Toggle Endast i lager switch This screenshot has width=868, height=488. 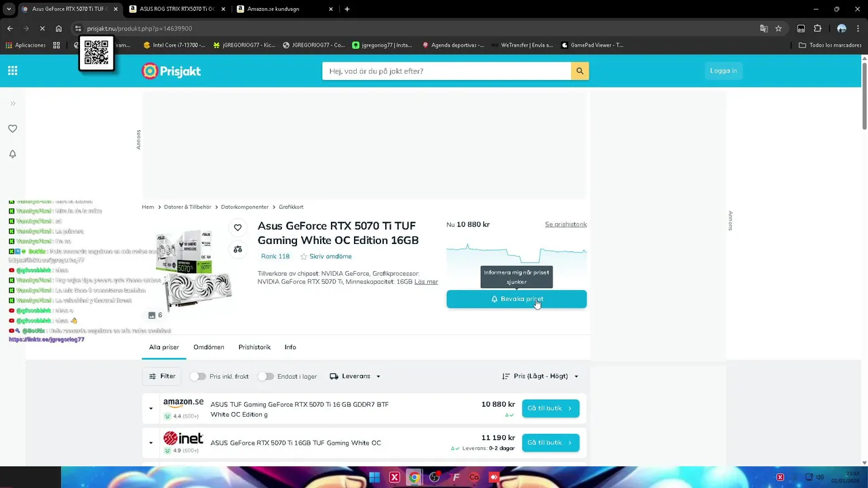266,376
